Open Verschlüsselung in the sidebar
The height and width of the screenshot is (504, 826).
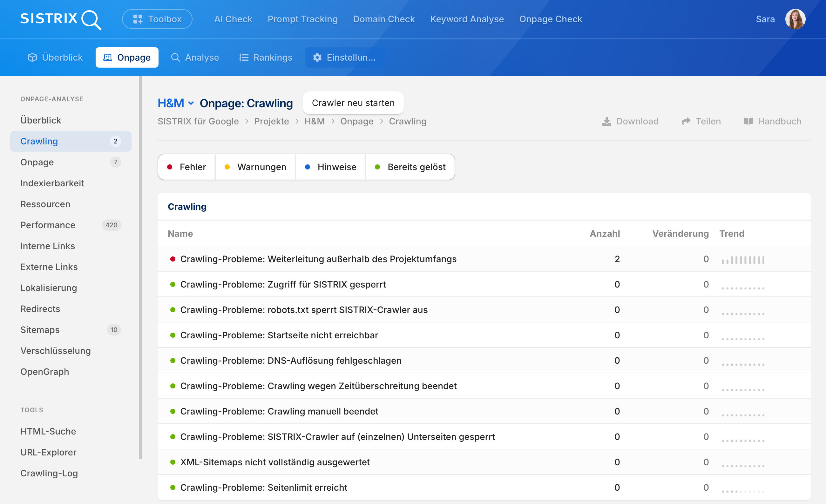coord(71,351)
